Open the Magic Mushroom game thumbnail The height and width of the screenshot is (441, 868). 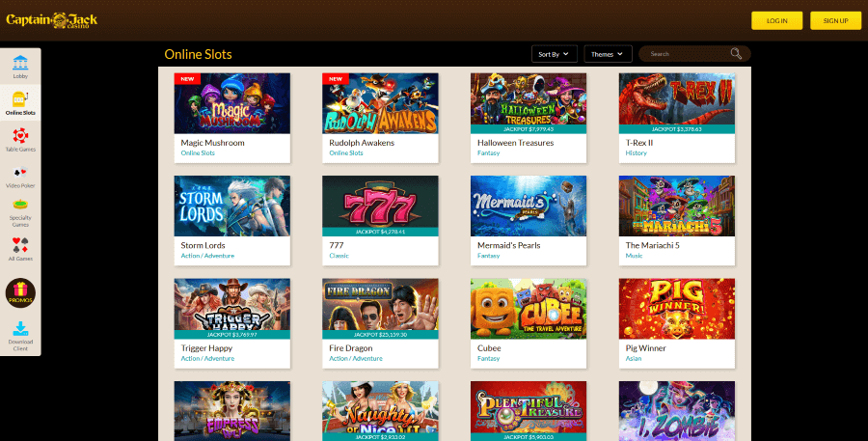tap(231, 103)
